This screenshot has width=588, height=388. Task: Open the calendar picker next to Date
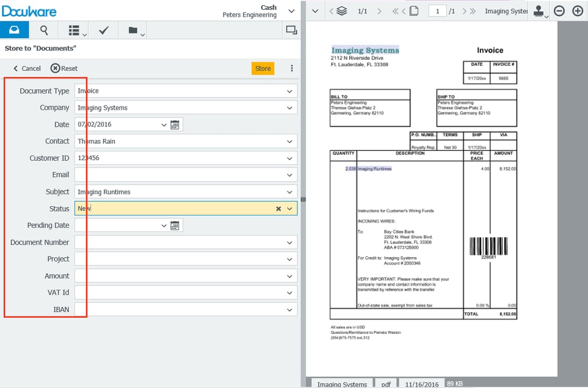pos(175,124)
